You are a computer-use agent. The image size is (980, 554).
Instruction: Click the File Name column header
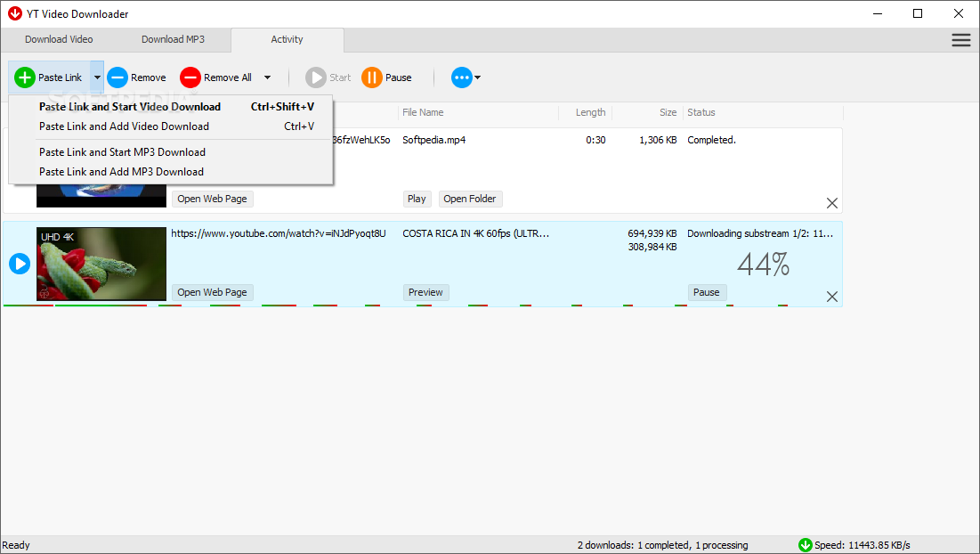click(x=423, y=112)
